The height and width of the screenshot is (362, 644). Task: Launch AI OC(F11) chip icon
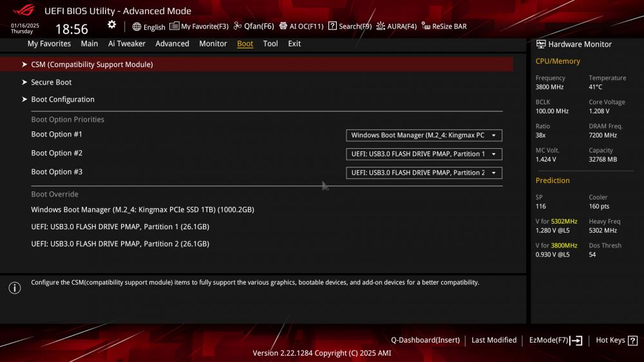point(283,26)
